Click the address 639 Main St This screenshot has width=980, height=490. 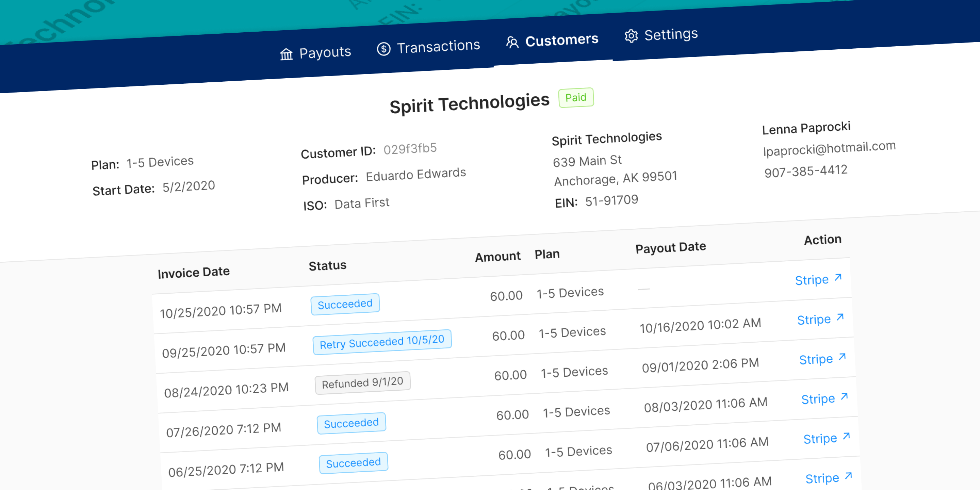587,161
